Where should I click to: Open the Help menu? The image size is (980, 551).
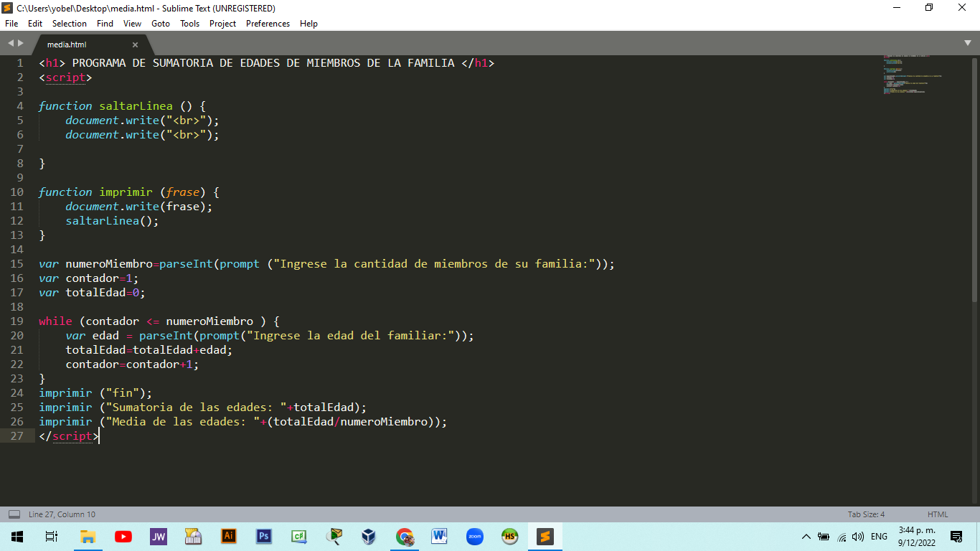(308, 24)
